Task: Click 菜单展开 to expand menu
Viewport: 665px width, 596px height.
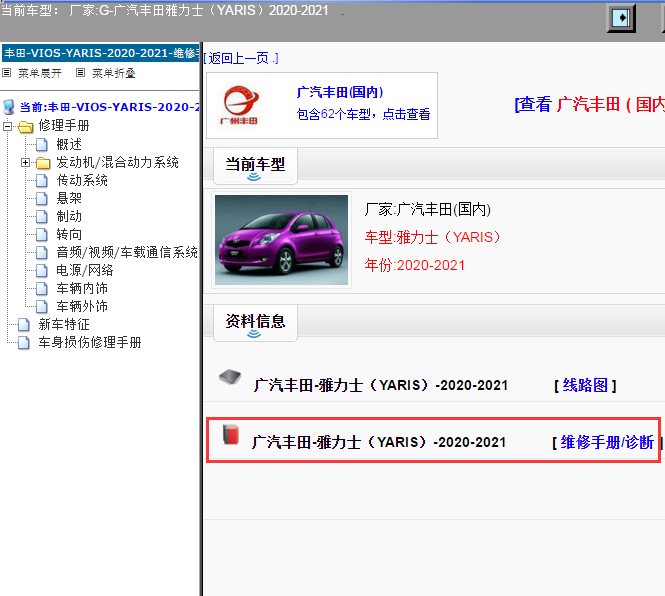Action: tap(40, 73)
